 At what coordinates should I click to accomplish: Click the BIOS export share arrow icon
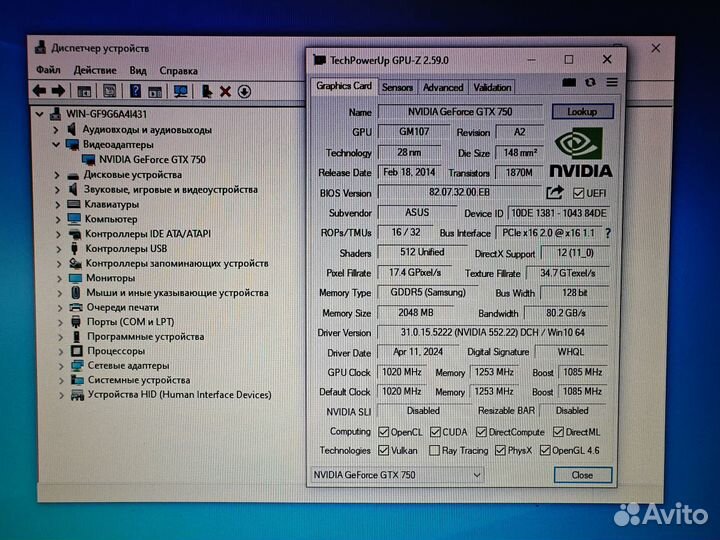coord(555,192)
